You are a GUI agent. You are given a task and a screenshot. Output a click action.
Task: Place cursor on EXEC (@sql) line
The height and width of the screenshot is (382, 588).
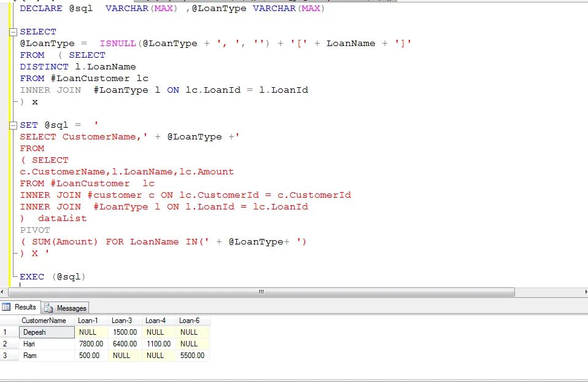(53, 277)
